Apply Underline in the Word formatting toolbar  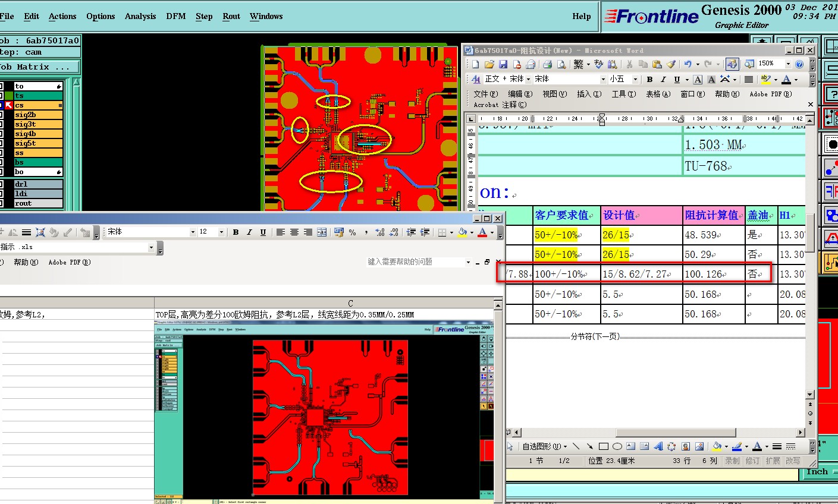(x=677, y=79)
